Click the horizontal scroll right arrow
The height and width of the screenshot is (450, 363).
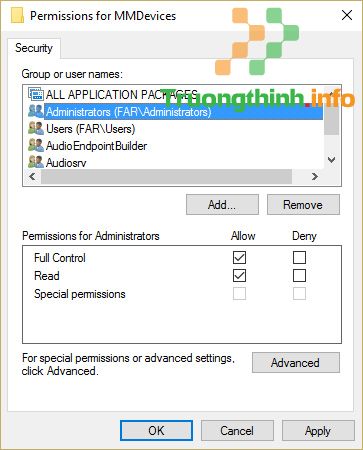[315, 176]
